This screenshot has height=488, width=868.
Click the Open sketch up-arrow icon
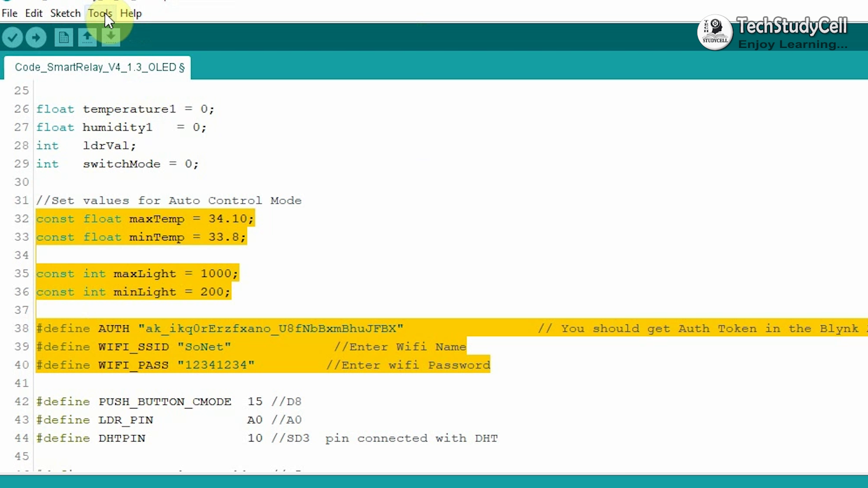click(x=87, y=37)
